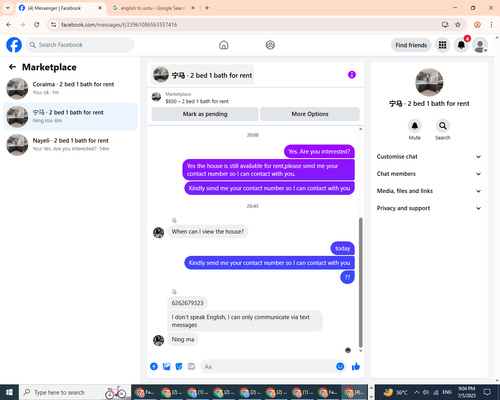Screen dimensions: 500x400
Task: Open the profile circle icon in top navigation
Action: click(x=270, y=45)
